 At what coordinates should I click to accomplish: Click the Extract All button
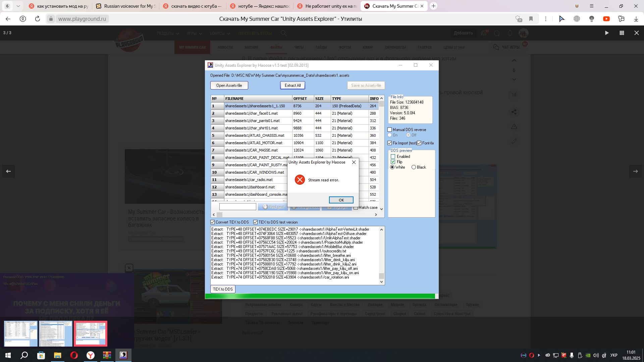292,85
